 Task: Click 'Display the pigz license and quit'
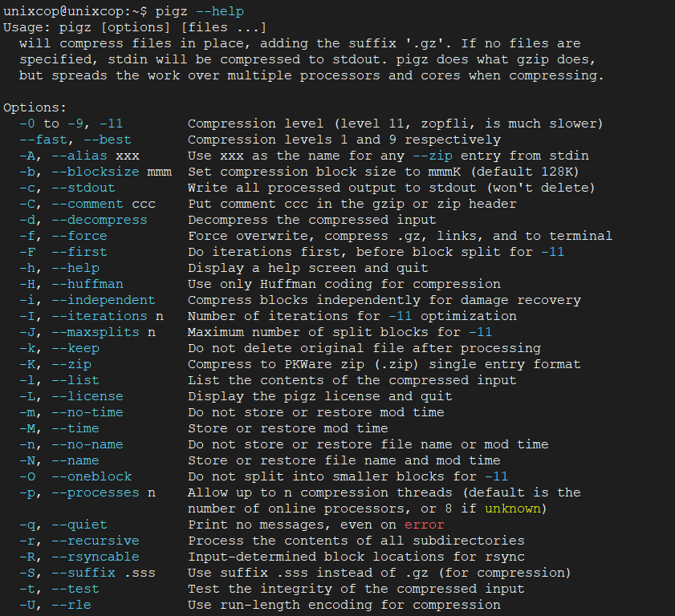click(320, 396)
